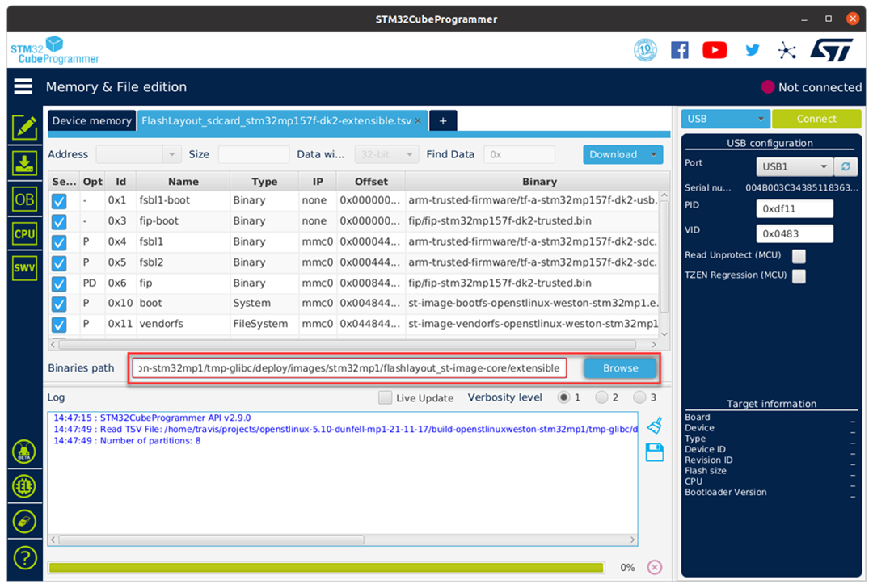The image size is (873, 588).
Task: Open the Erasing & Programming download icon
Action: 25,163
